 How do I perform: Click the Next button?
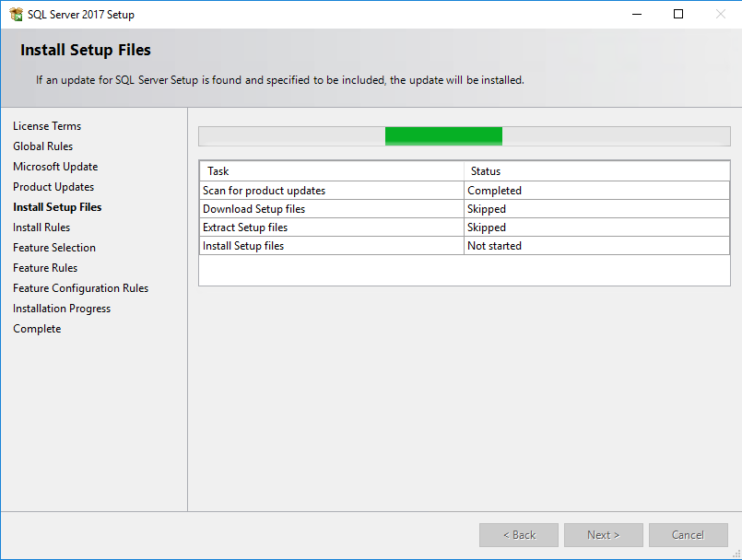[x=604, y=535]
